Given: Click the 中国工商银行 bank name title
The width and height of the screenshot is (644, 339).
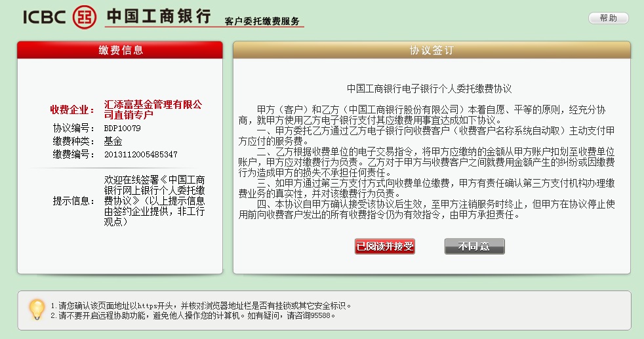Looking at the screenshot, I should click(158, 16).
